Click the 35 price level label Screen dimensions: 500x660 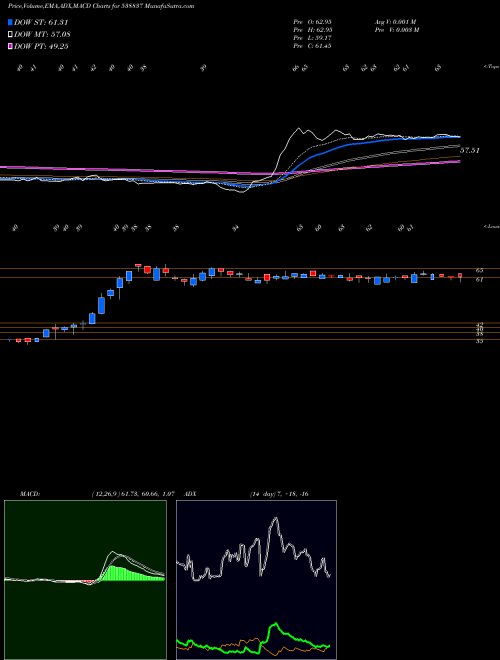point(479,341)
